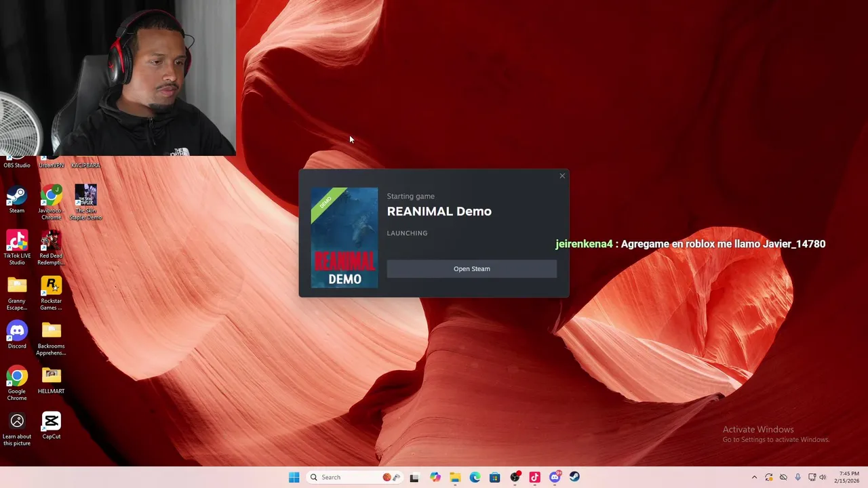Click the KACIPBARA desktop label
The height and width of the screenshot is (488, 868).
85,165
